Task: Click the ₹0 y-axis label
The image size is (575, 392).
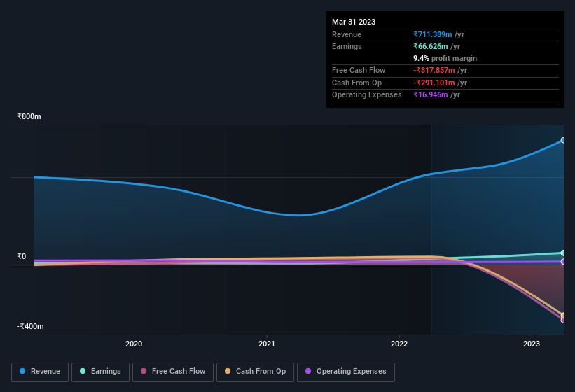Action: pyautogui.click(x=21, y=256)
